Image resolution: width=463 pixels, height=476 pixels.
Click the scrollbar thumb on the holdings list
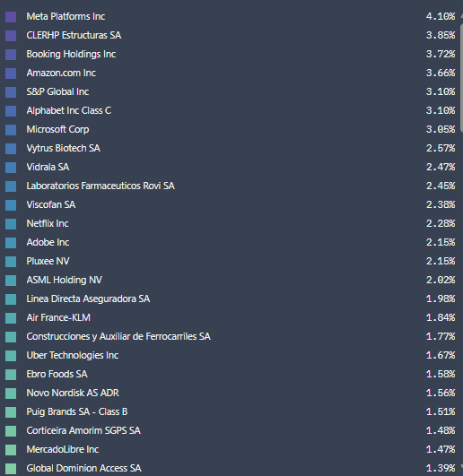(461, 78)
